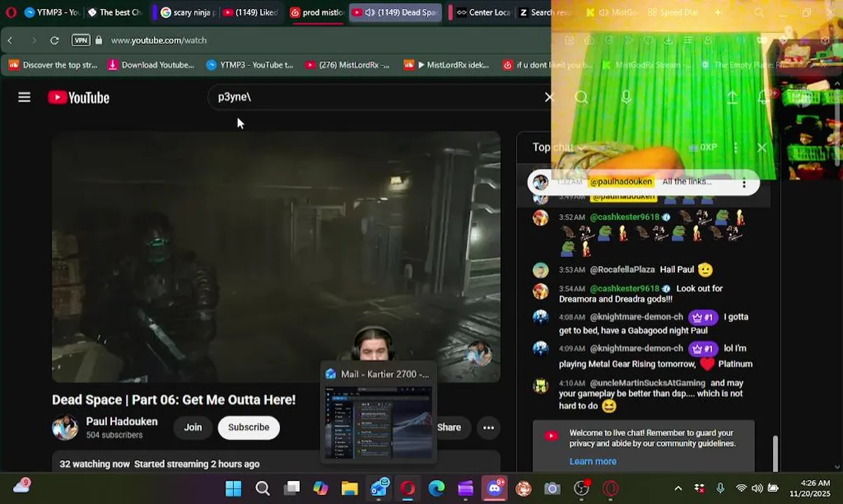Click the Dead Space video player
The width and height of the screenshot is (843, 504).
[x=276, y=257]
